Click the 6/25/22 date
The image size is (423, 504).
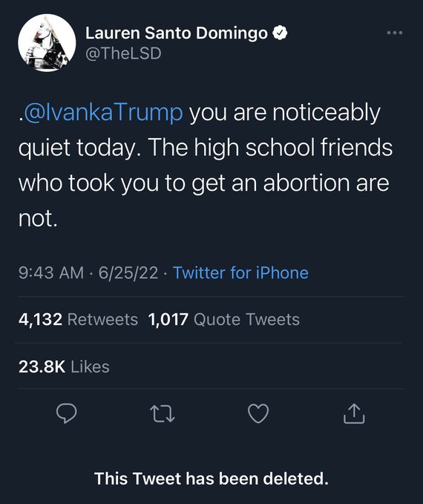[128, 272]
